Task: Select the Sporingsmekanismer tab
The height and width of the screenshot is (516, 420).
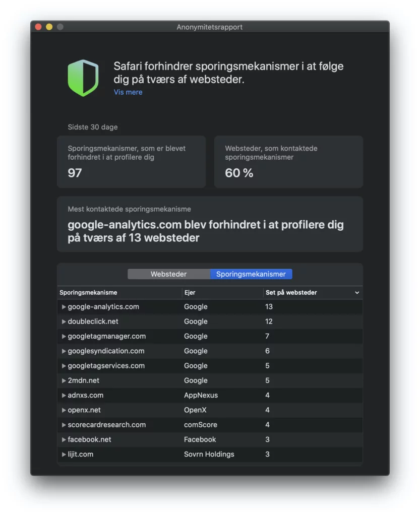Action: (251, 274)
